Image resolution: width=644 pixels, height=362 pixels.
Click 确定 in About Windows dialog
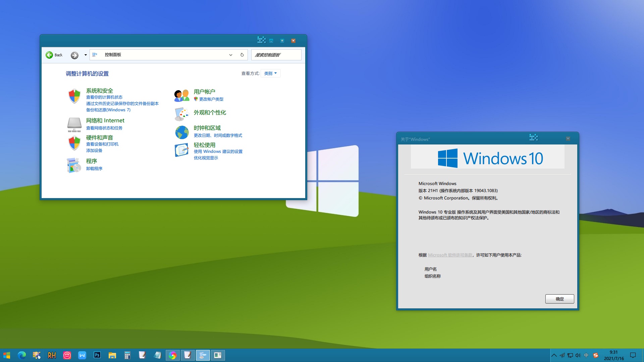click(559, 299)
